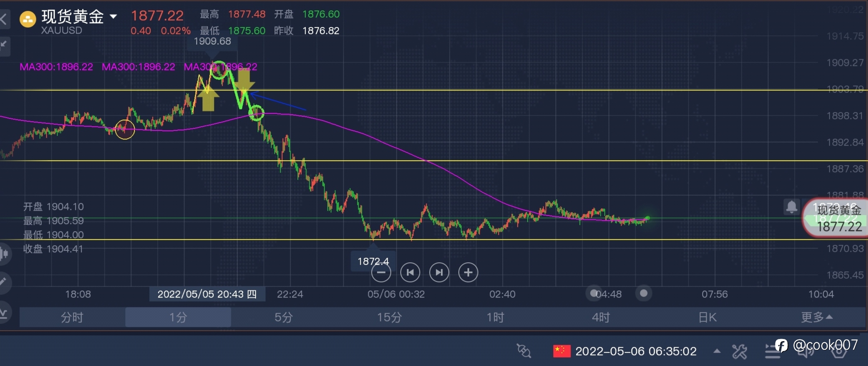
Task: Switch to the 5分 timeframe tab
Action: [284, 317]
